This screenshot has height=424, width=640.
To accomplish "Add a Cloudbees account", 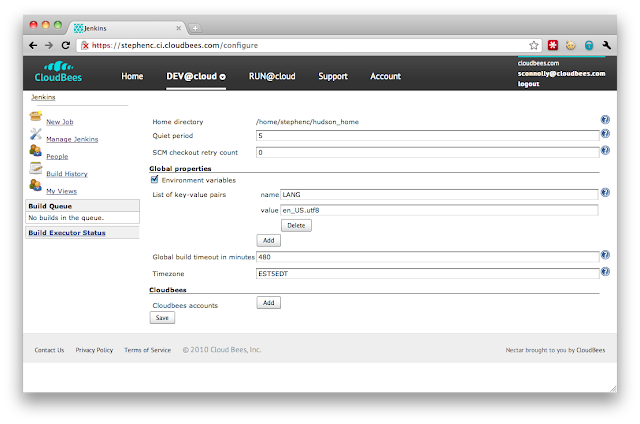I will [x=268, y=302].
